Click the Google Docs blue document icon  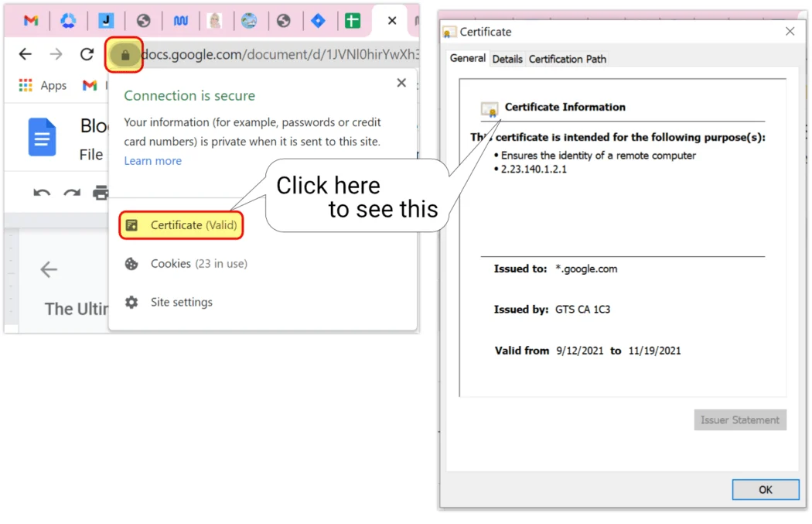click(x=42, y=137)
